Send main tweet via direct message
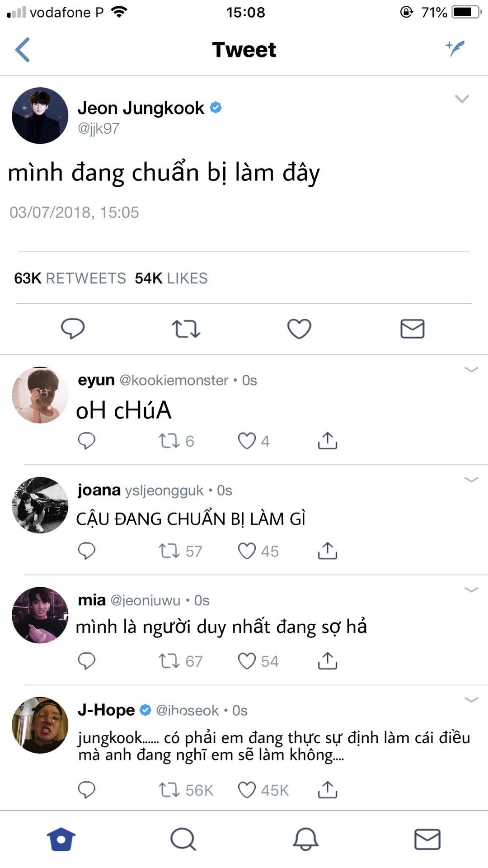The height and width of the screenshot is (868, 488). click(x=412, y=329)
